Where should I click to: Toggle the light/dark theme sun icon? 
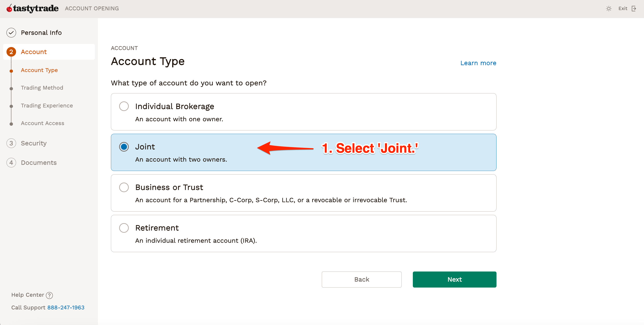point(609,8)
